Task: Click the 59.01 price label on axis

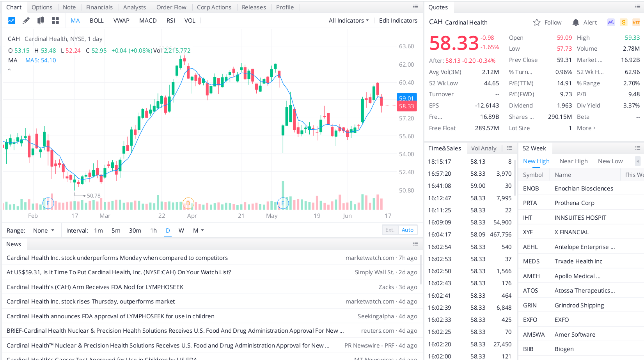Action: pyautogui.click(x=407, y=98)
